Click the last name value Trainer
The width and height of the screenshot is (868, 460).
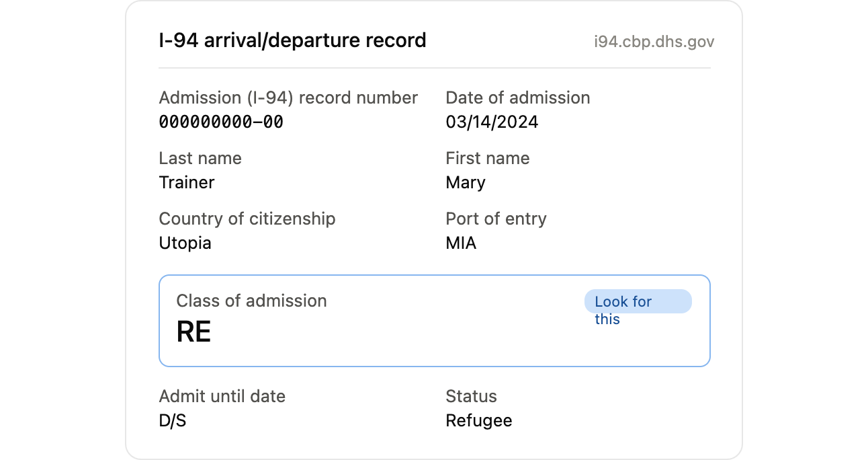pos(187,182)
